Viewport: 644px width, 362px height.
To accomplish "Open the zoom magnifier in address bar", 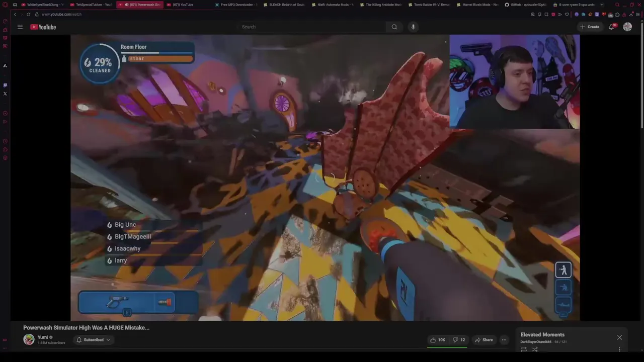I will click(533, 14).
